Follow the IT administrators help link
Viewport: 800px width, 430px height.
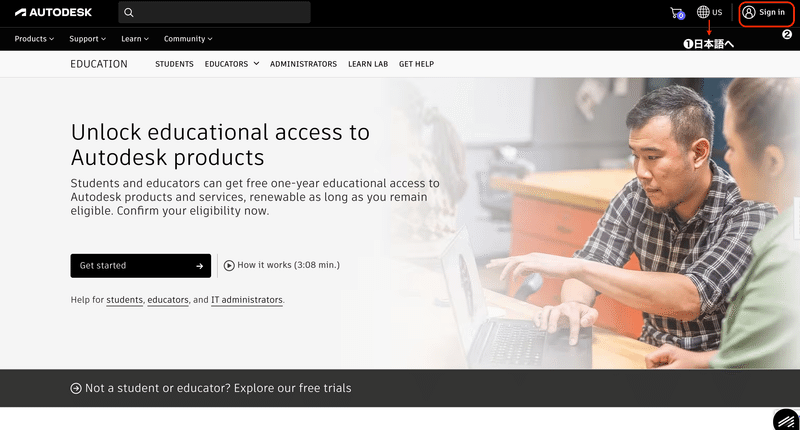(x=246, y=300)
